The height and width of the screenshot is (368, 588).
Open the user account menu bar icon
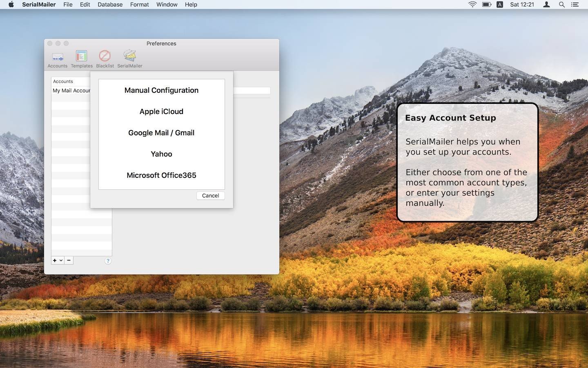pyautogui.click(x=547, y=4)
